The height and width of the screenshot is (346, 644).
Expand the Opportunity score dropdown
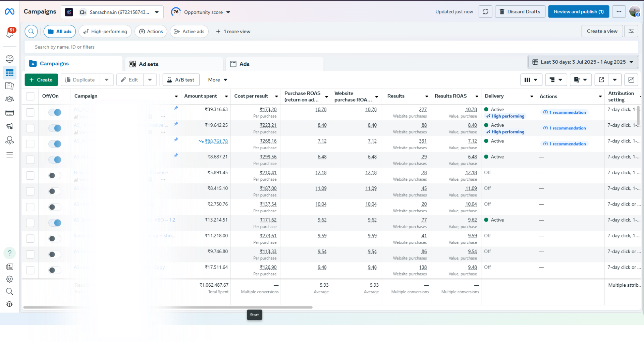(228, 12)
